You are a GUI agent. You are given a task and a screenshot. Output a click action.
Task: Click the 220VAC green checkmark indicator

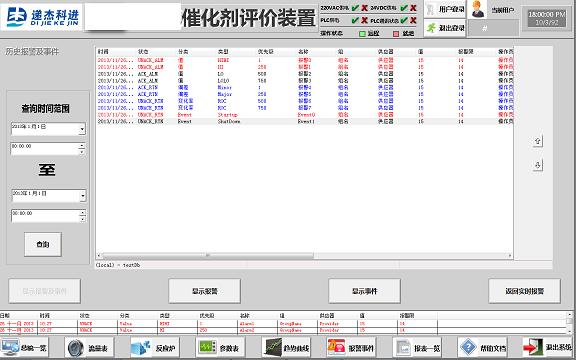tap(355, 8)
